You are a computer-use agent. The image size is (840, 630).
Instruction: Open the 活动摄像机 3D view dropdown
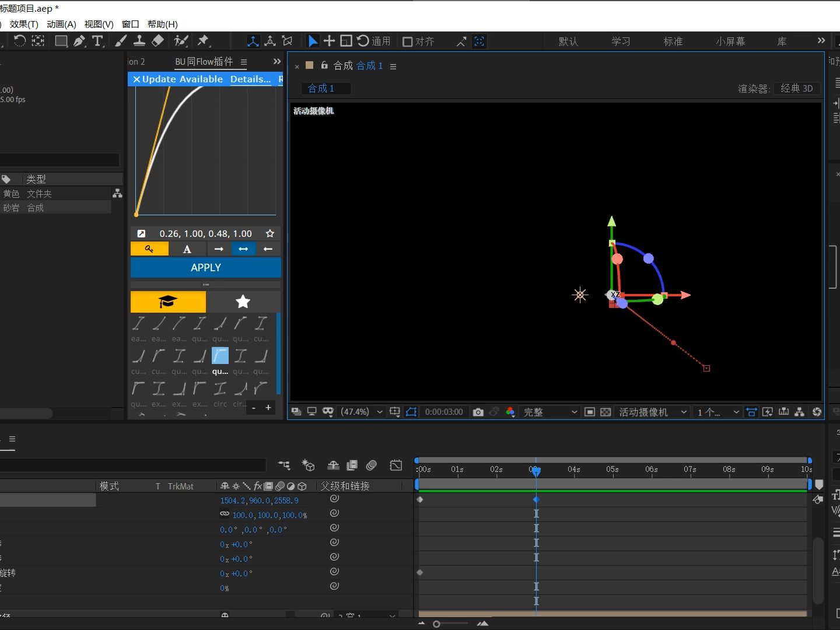pyautogui.click(x=653, y=412)
